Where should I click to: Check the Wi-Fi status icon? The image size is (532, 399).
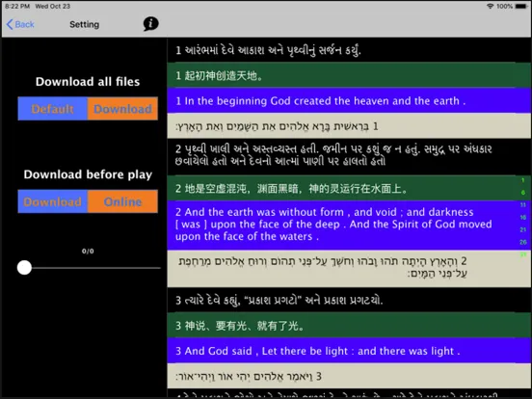click(490, 6)
